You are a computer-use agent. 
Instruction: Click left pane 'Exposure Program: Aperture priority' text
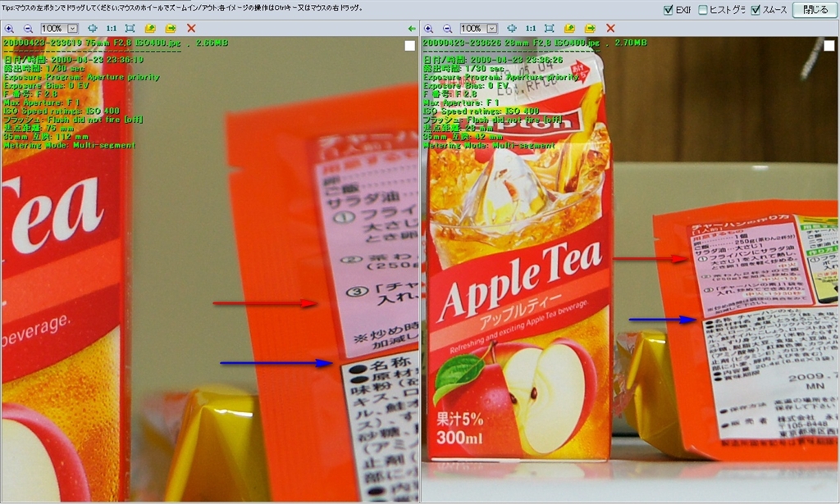pyautogui.click(x=82, y=77)
